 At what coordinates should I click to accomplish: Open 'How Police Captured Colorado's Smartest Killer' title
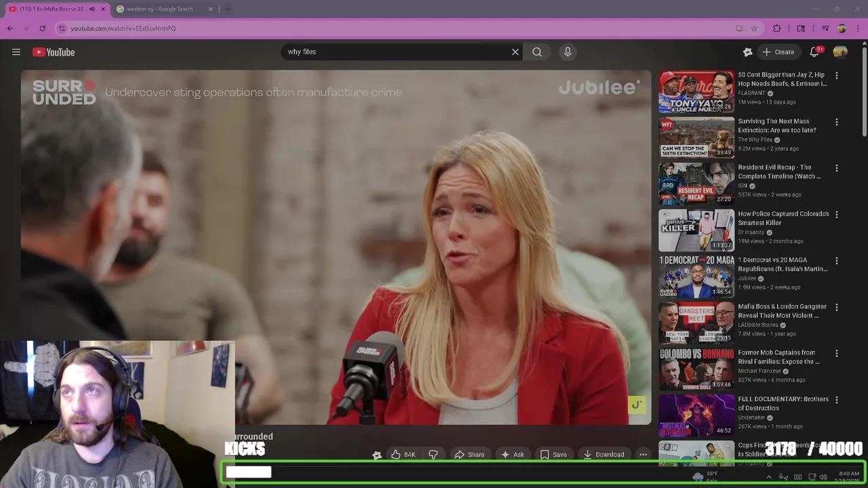tap(783, 218)
